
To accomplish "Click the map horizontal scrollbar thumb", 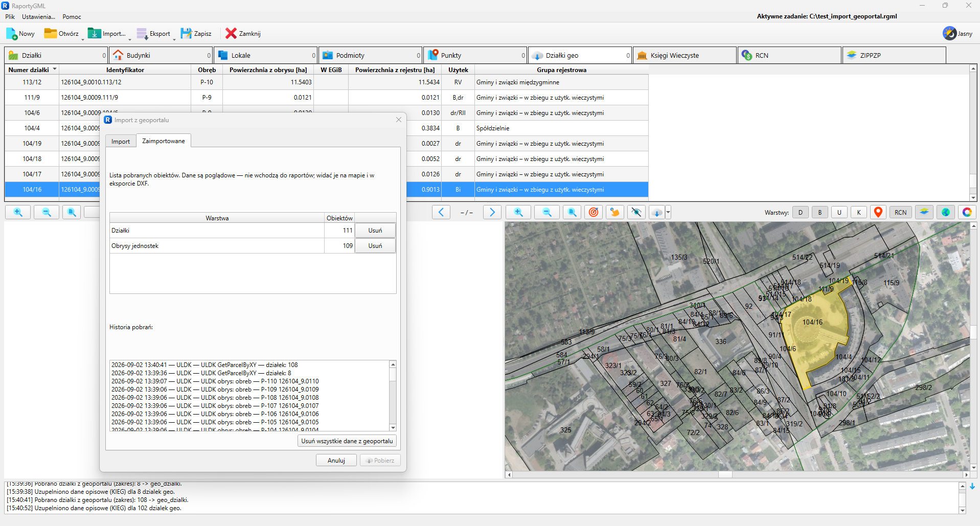I will pos(725,474).
